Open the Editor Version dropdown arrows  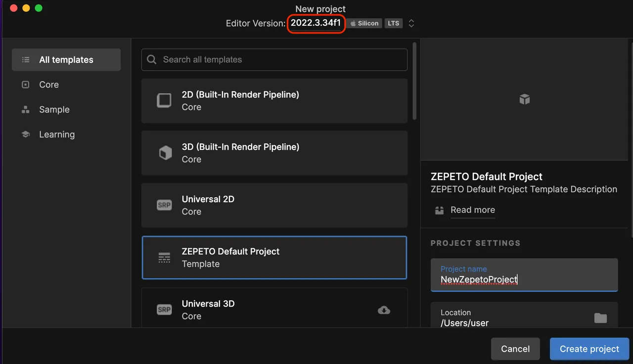(x=411, y=23)
